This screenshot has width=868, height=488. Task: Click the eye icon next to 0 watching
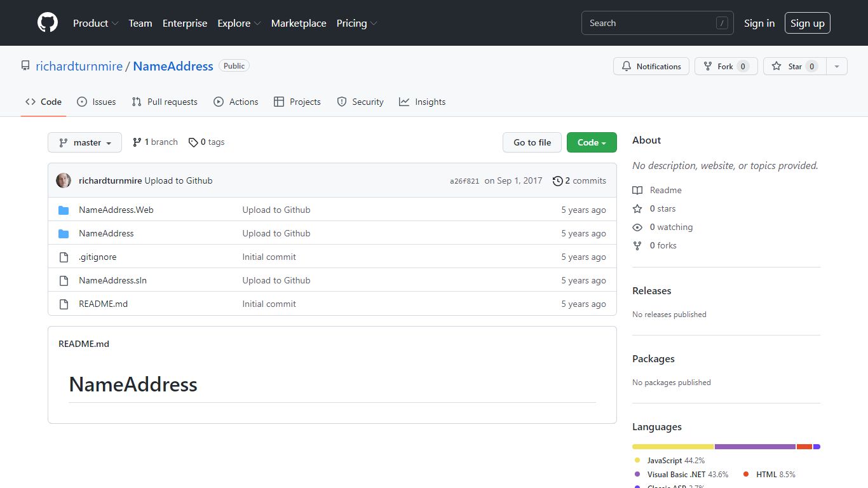point(637,227)
